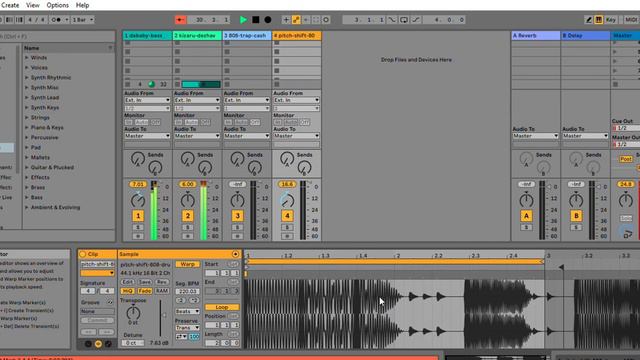Toggle the HiQ button in Sample box

(127, 291)
